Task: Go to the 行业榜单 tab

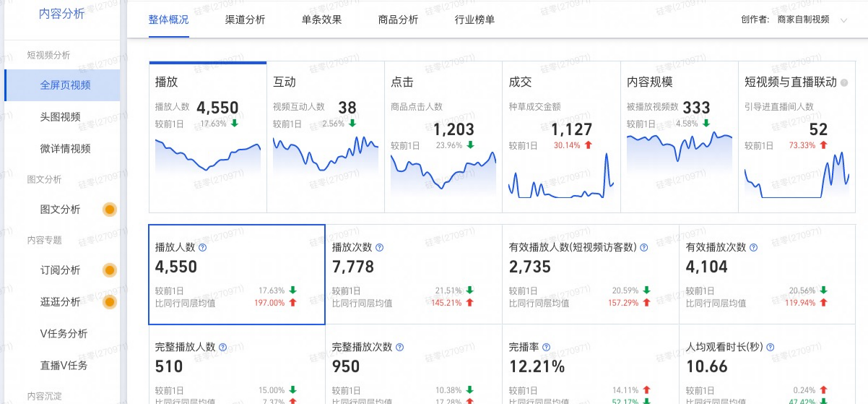Action: (x=475, y=20)
